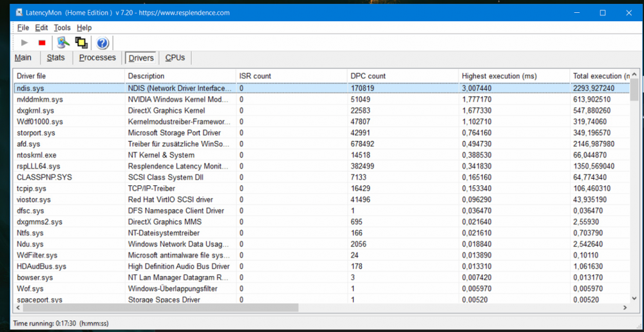Open the File menu
The height and width of the screenshot is (332, 644).
pyautogui.click(x=23, y=28)
